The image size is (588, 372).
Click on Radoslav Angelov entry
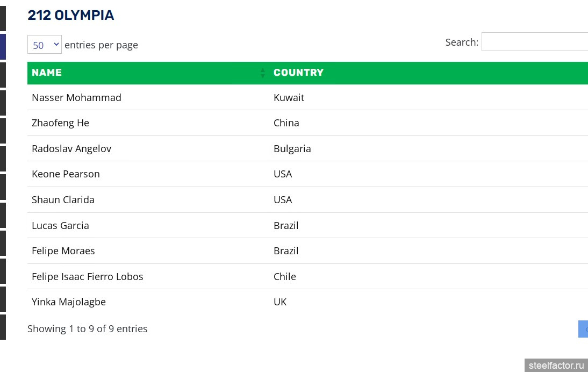point(71,149)
